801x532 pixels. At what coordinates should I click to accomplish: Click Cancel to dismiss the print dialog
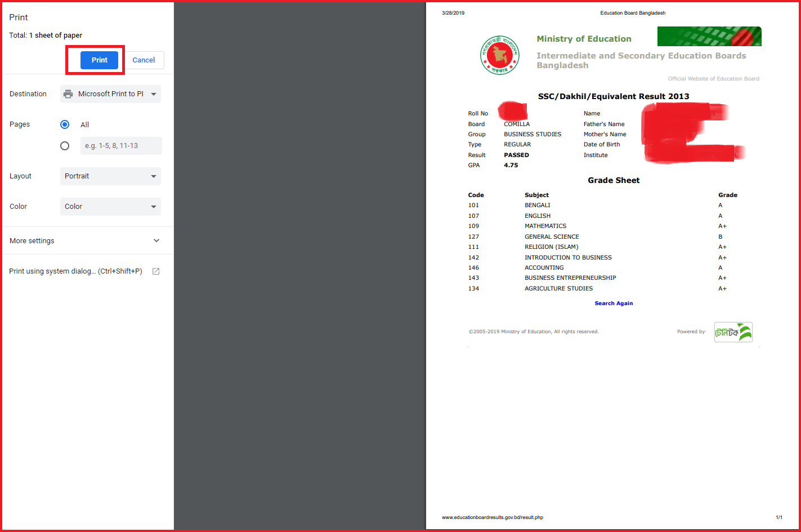click(144, 60)
